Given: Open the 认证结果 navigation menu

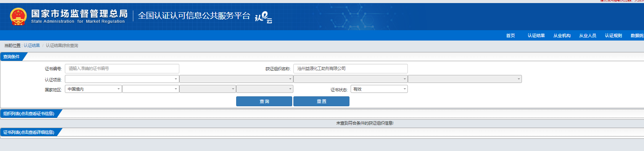Looking at the screenshot, I should 536,36.
